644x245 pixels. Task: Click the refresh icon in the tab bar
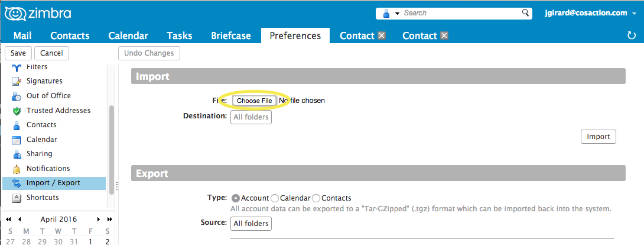[x=631, y=36]
